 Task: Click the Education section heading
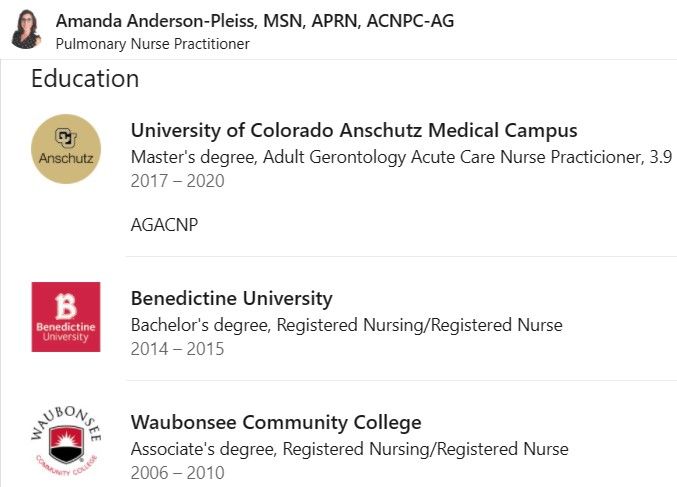tap(85, 79)
